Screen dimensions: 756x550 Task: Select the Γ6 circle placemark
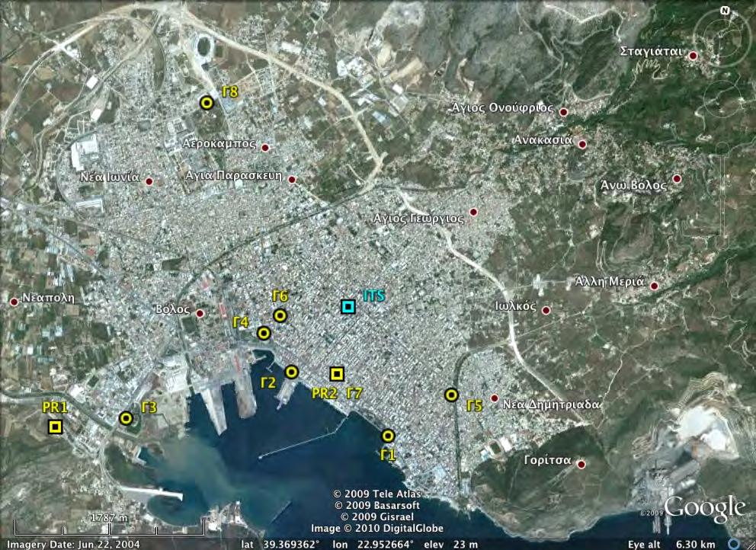pyautogui.click(x=280, y=315)
